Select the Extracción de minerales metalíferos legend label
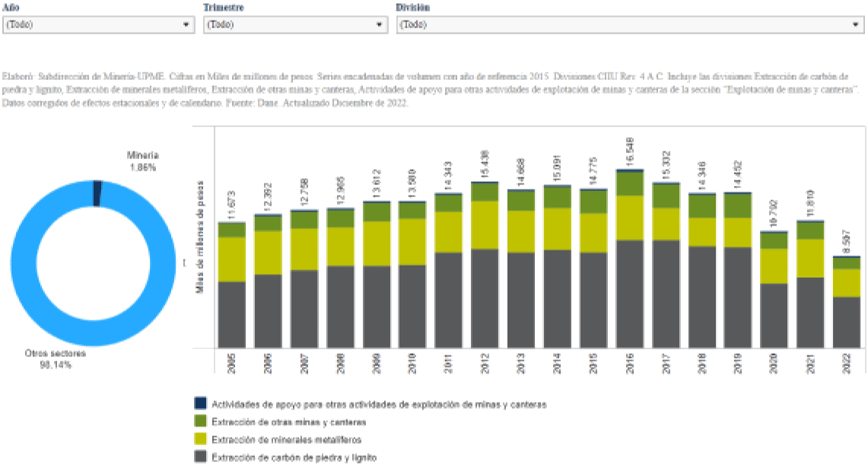 286,439
